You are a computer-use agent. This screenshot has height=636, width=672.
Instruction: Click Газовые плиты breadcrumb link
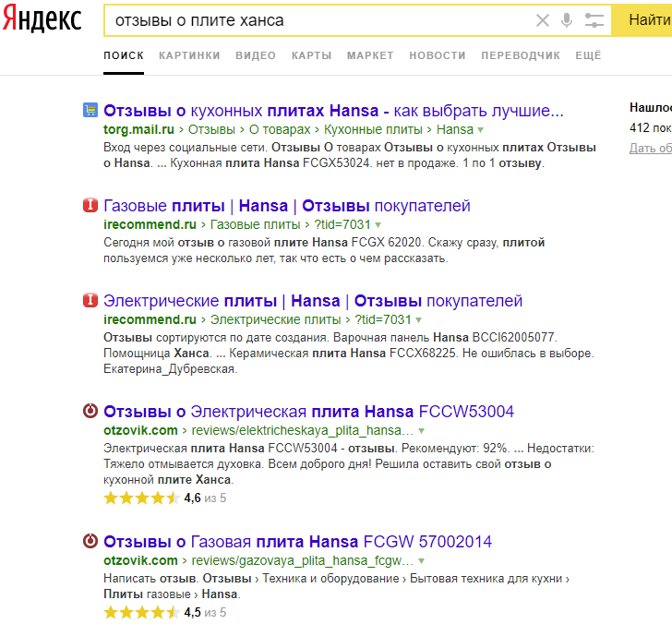coord(255,224)
